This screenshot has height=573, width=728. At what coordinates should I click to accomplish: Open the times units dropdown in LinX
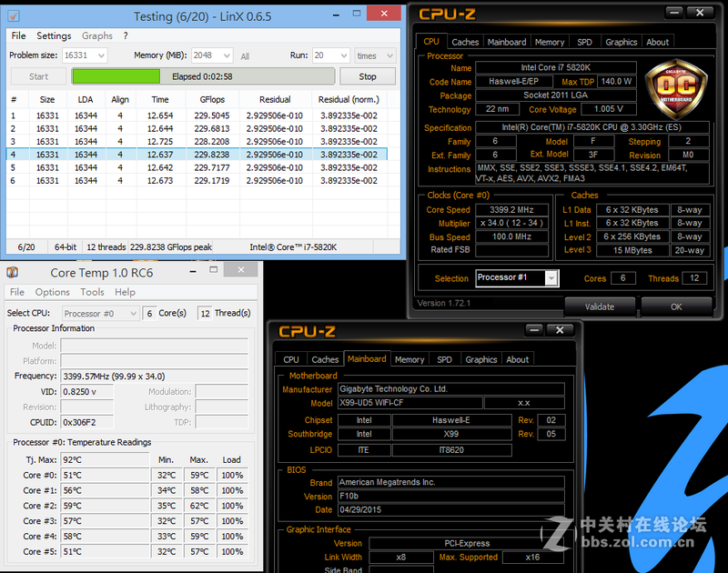388,55
